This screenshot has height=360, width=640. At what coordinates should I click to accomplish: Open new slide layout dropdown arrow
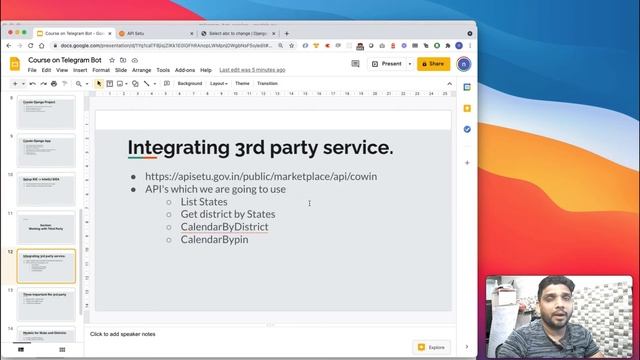pyautogui.click(x=23, y=84)
